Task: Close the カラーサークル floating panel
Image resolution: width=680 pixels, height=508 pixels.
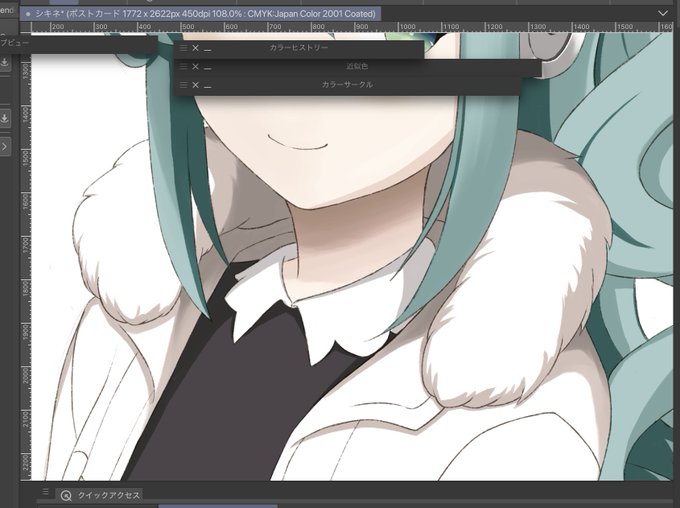Action: [x=196, y=85]
